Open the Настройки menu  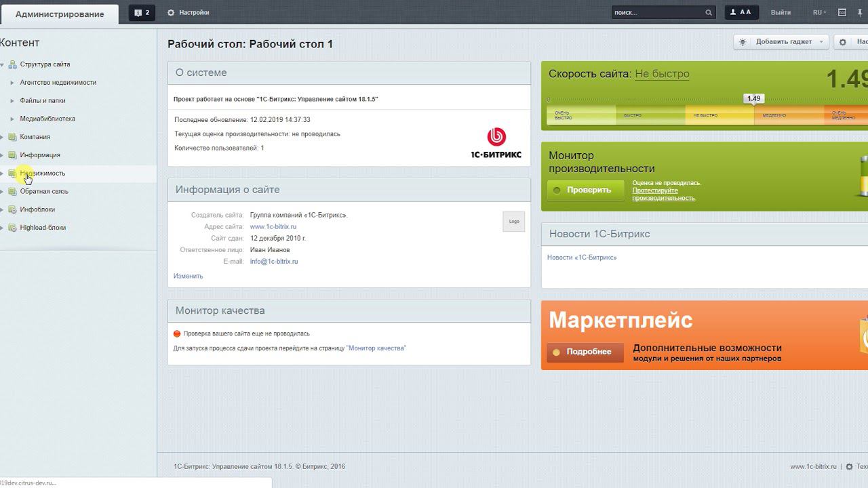click(x=195, y=13)
